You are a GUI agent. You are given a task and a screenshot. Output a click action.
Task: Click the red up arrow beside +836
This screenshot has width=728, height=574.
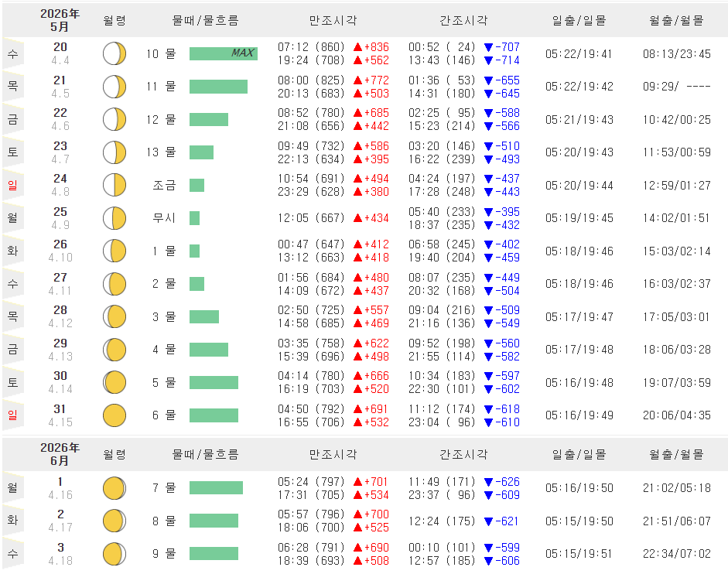click(357, 47)
